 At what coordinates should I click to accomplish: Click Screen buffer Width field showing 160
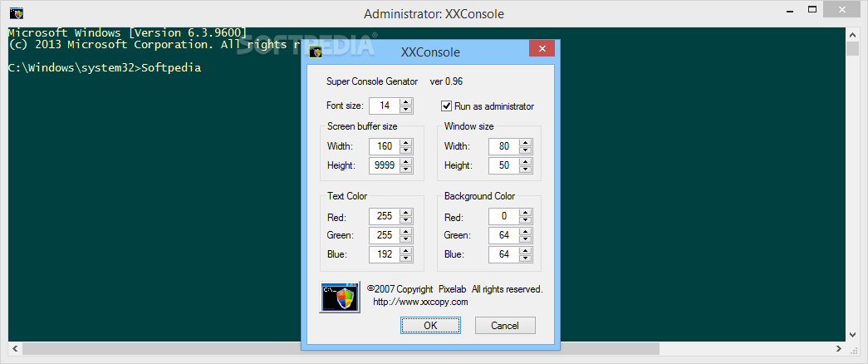click(385, 147)
